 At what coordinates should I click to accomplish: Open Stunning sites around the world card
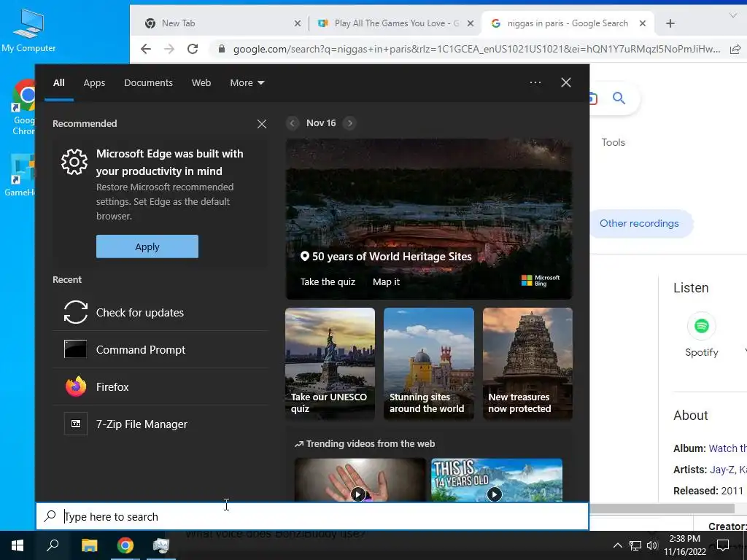point(429,363)
